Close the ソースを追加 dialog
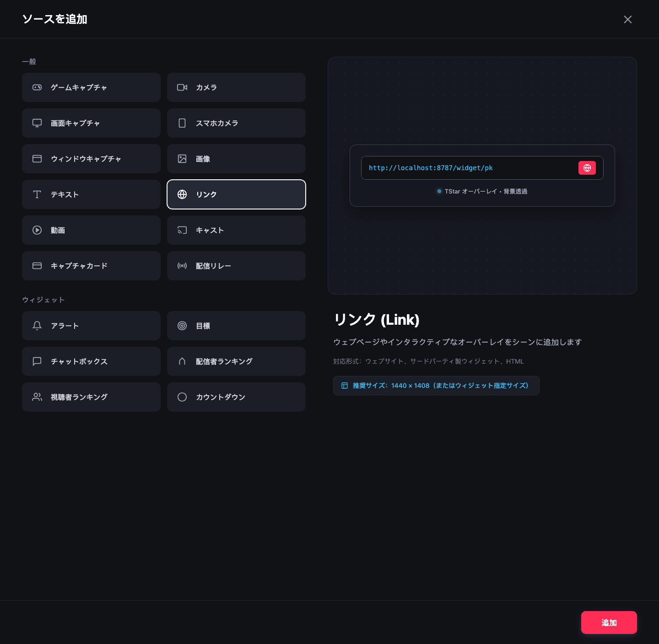The width and height of the screenshot is (659, 644). pos(628,19)
